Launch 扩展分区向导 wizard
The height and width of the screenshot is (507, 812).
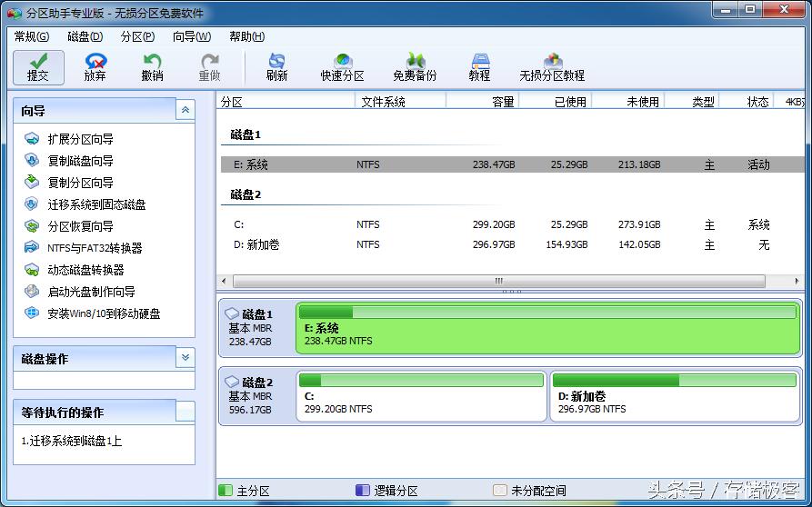tap(80, 139)
